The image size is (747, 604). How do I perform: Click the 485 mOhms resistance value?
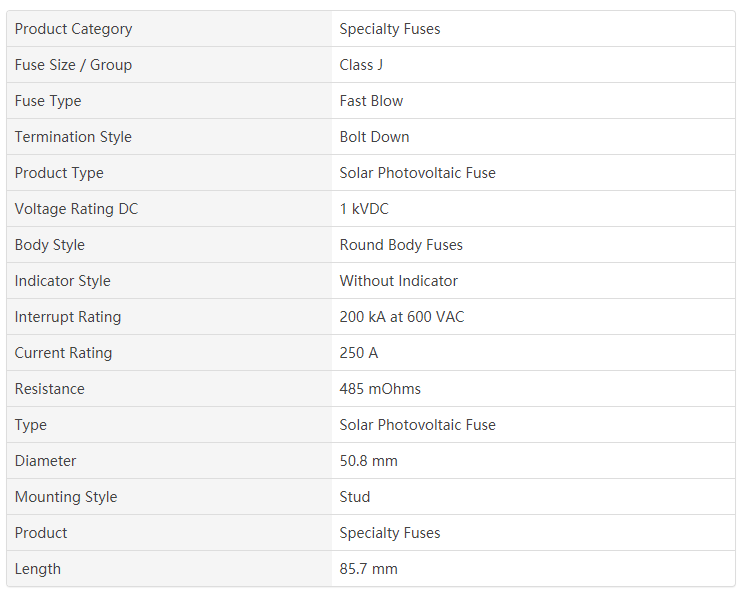coord(380,389)
